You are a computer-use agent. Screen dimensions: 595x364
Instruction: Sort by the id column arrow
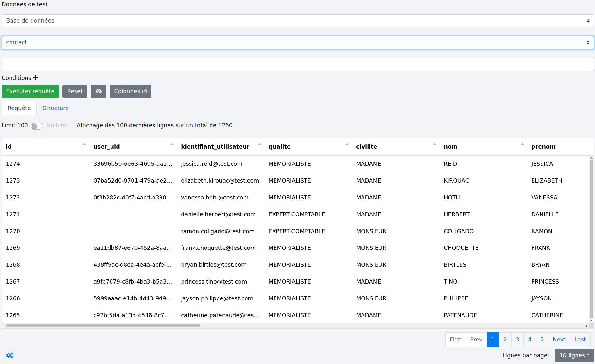click(x=84, y=145)
